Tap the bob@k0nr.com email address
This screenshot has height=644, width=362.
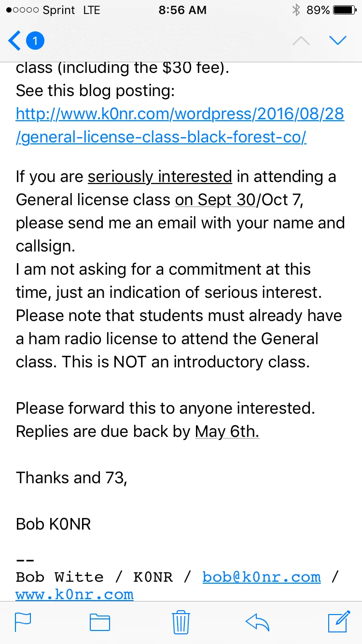pos(261,577)
